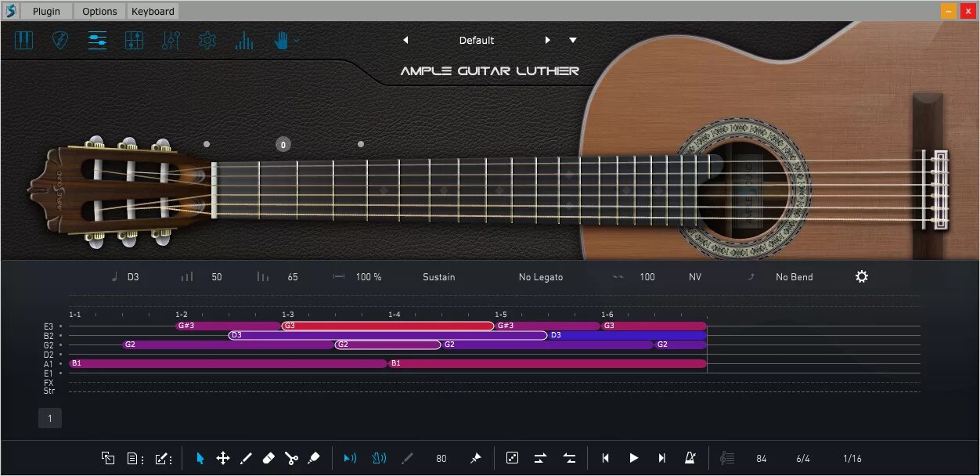
Task: Click the copy pattern icon in the bottom toolbar
Action: pyautogui.click(x=108, y=459)
